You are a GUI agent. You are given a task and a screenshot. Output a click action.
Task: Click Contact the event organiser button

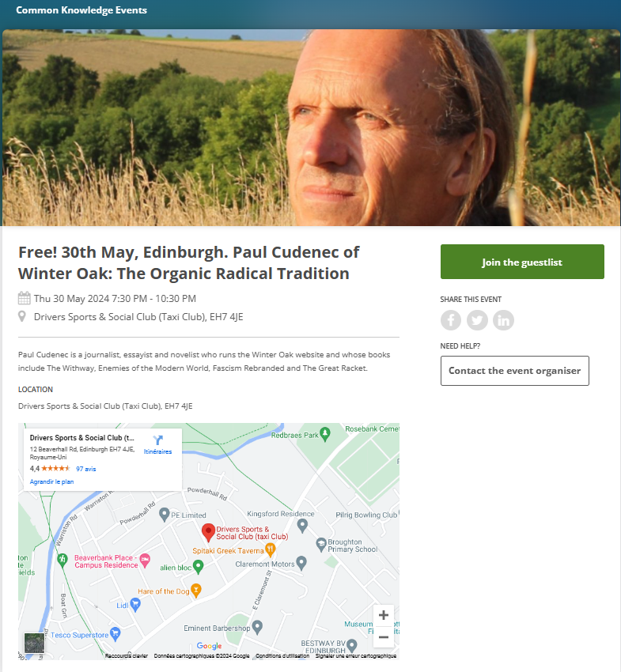(x=514, y=371)
